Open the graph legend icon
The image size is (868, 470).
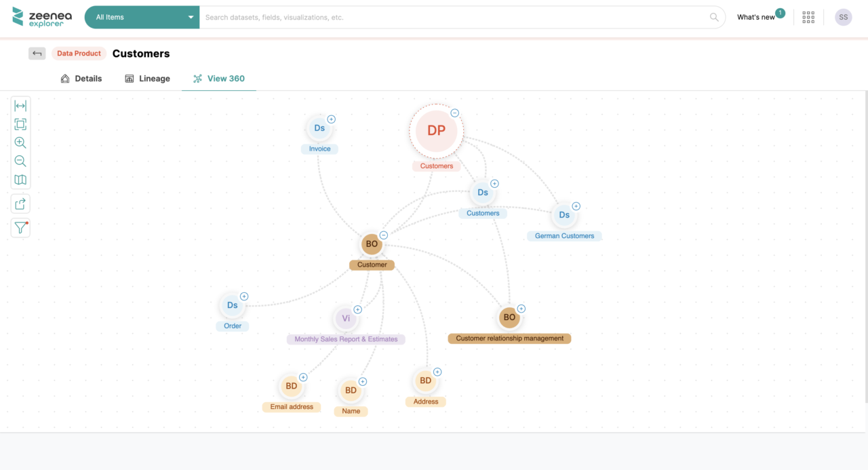click(x=20, y=179)
